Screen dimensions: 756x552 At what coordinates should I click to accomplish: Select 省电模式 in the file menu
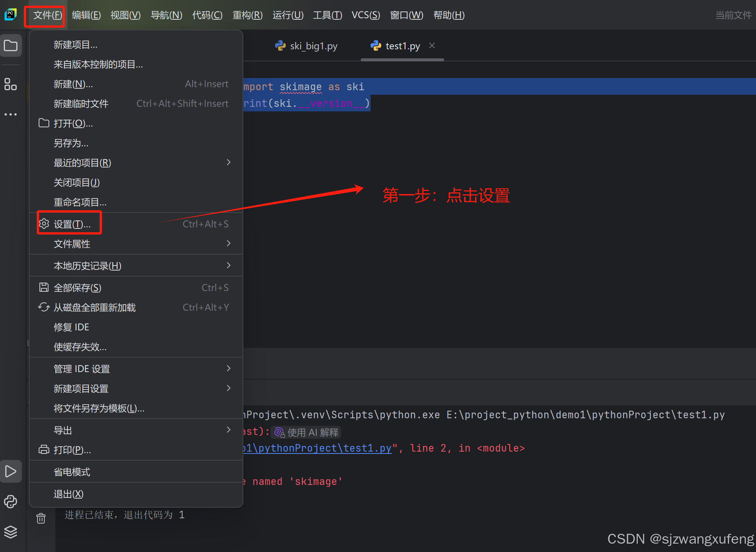pos(72,472)
